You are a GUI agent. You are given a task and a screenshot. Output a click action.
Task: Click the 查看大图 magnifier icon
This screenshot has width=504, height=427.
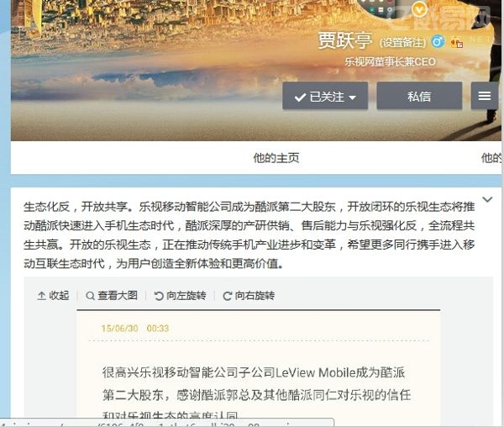(91, 296)
